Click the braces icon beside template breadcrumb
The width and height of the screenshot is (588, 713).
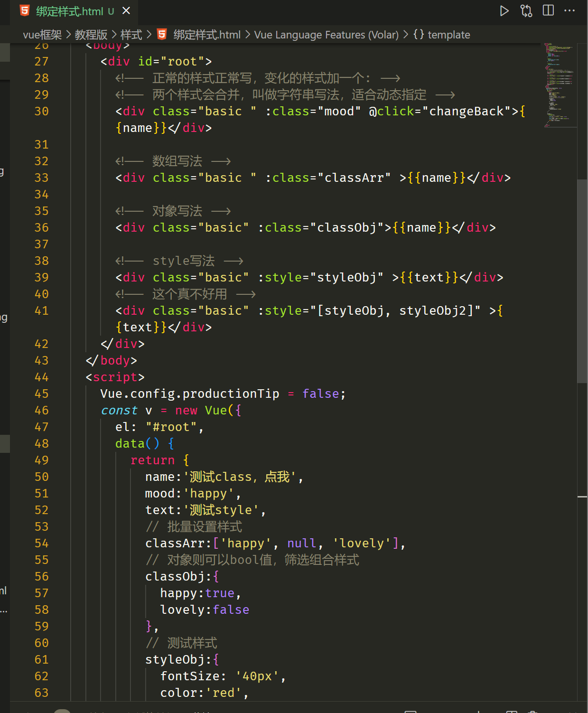coord(419,35)
